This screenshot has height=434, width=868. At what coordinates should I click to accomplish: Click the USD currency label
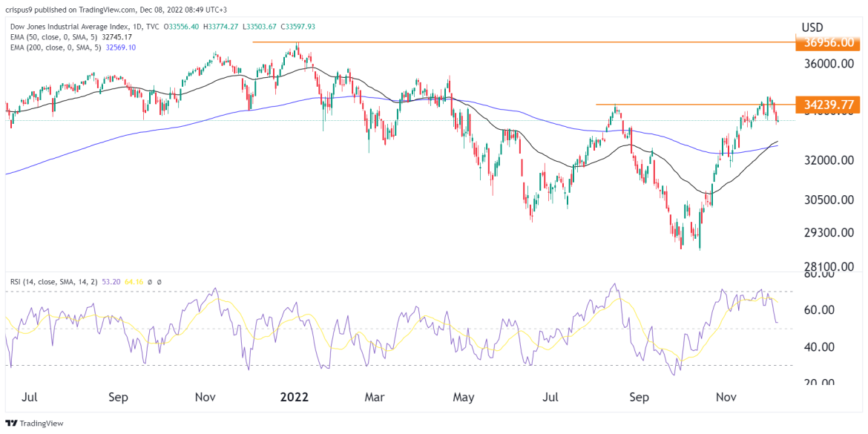[x=812, y=27]
